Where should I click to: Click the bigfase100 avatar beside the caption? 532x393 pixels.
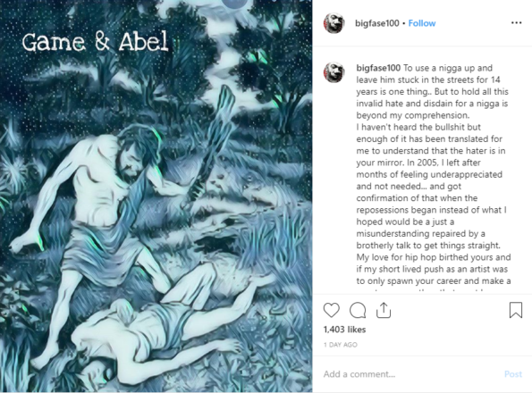(x=334, y=72)
